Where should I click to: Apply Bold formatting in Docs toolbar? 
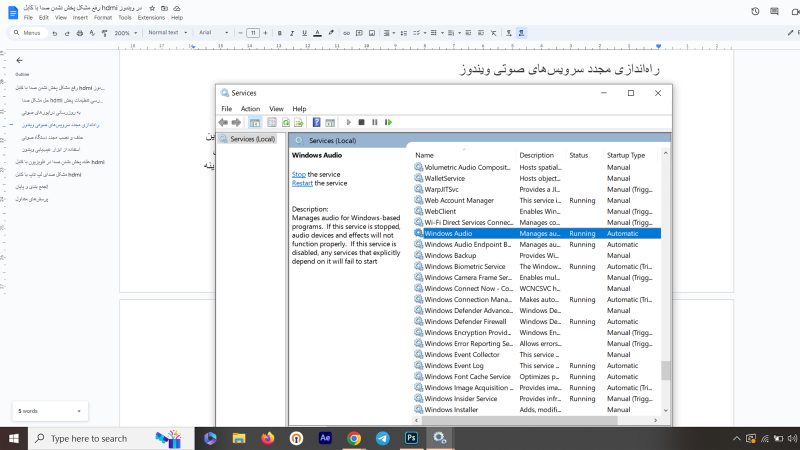[x=280, y=33]
